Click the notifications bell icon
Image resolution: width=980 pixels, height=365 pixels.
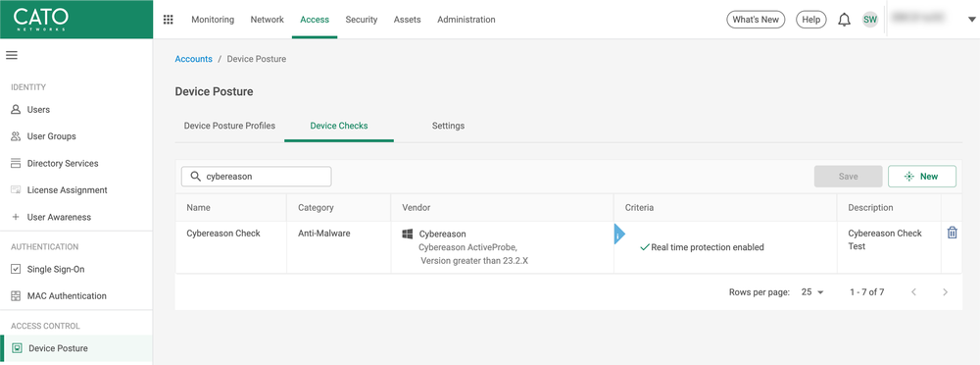[x=844, y=20]
